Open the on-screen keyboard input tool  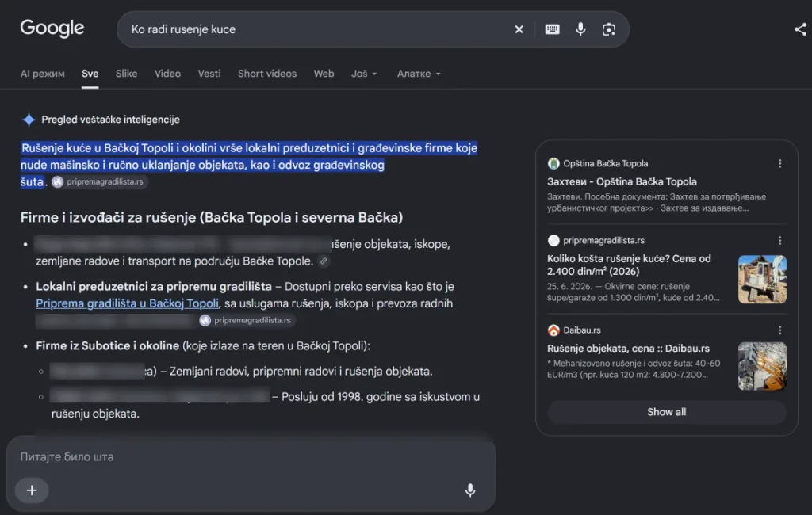coord(552,29)
